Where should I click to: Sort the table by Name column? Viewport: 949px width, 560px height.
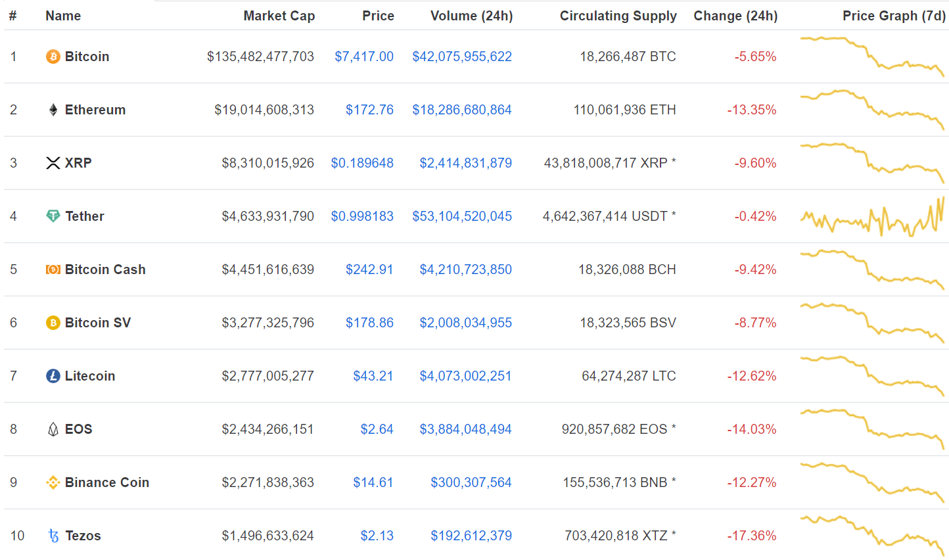coord(63,16)
